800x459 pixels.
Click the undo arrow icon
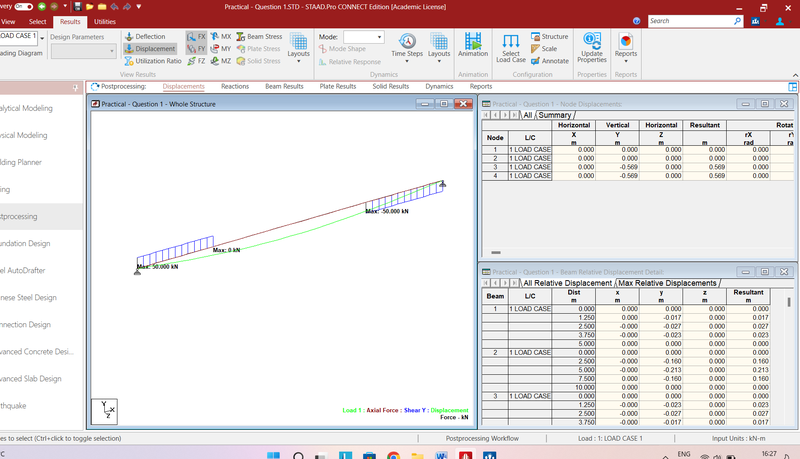tap(114, 7)
